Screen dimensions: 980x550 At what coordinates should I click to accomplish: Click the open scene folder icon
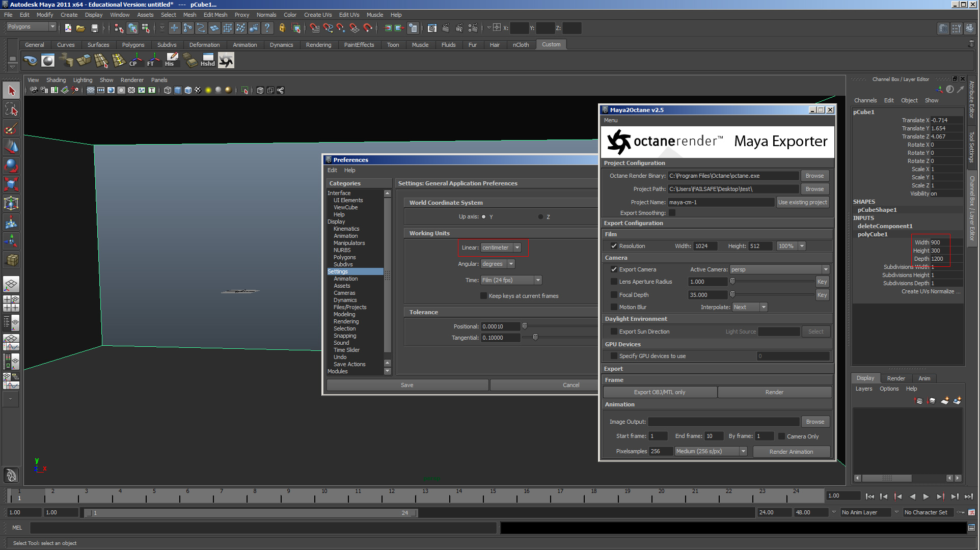80,28
